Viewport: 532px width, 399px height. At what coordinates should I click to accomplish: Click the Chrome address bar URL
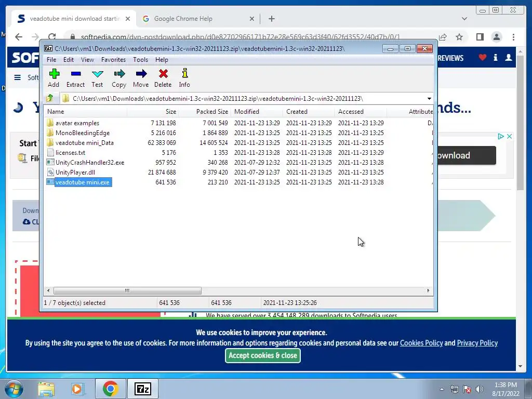pos(240,37)
